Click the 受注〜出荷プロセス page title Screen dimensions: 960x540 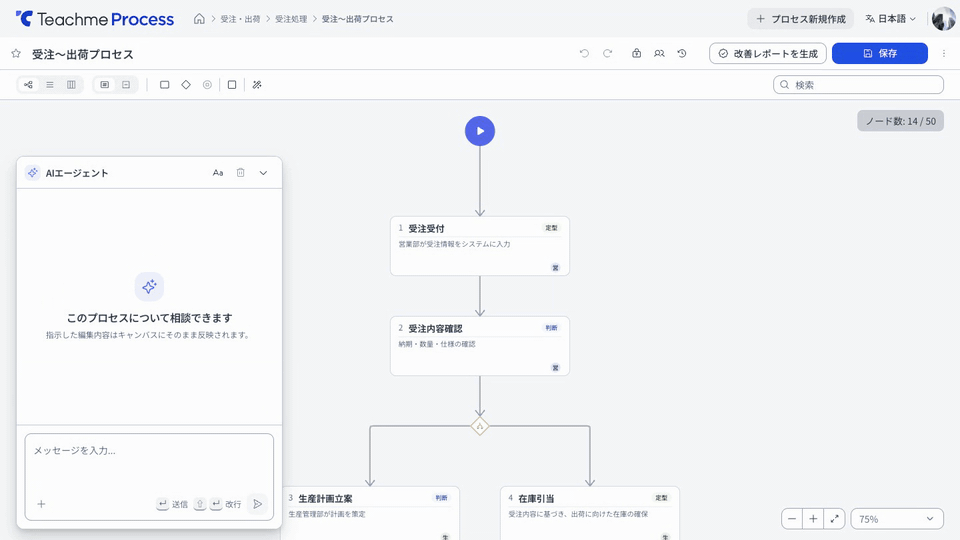coord(83,54)
